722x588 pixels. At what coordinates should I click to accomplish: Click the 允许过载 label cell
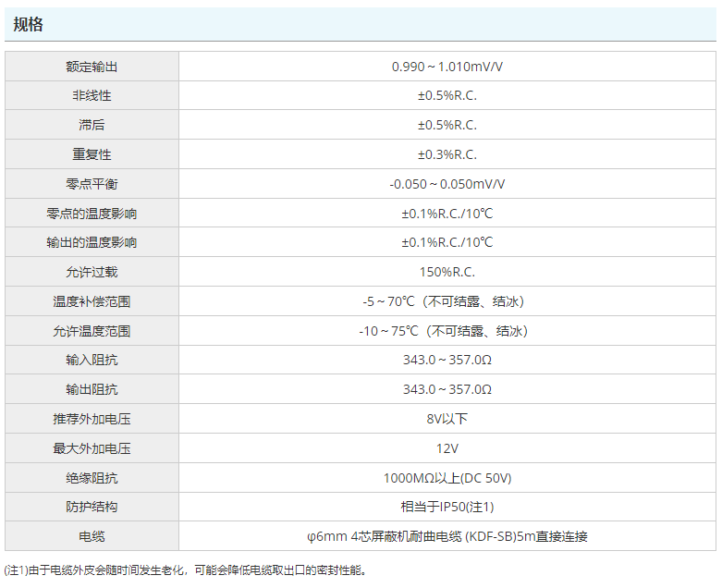pos(92,272)
